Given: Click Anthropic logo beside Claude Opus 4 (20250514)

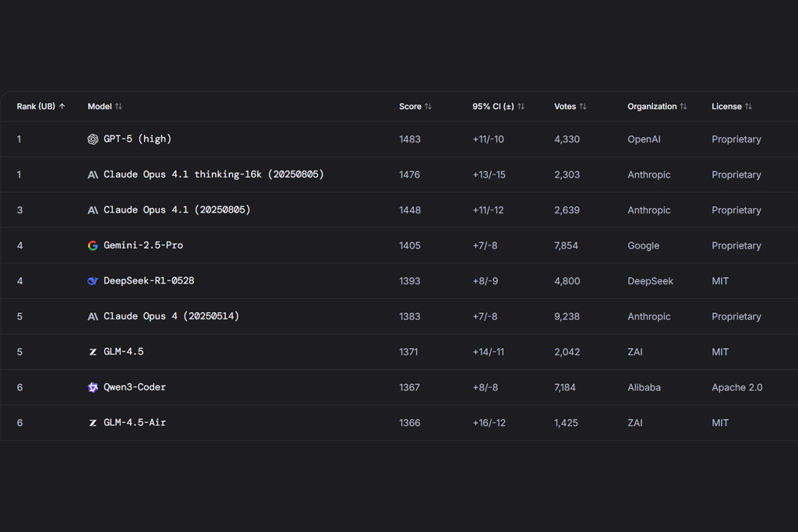Looking at the screenshot, I should [x=93, y=316].
